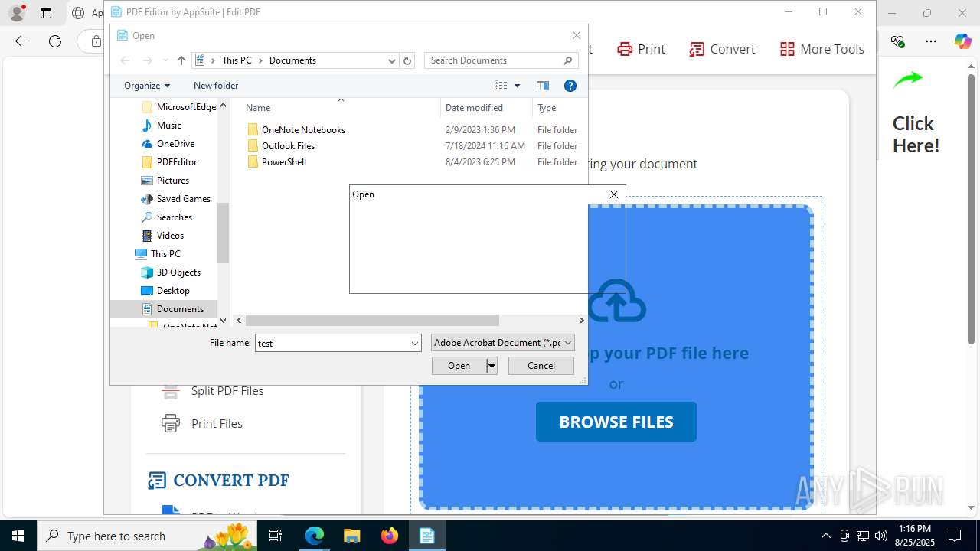Screen dimensions: 980x551
Task: Click the PDF Editor taskbar app icon
Action: (x=426, y=536)
